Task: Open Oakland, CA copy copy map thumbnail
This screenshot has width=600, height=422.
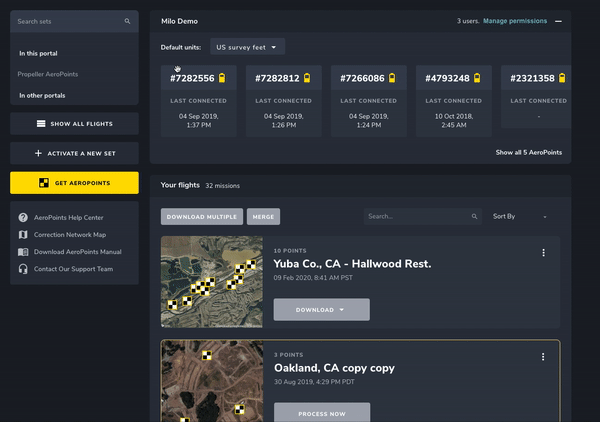Action: (212, 381)
